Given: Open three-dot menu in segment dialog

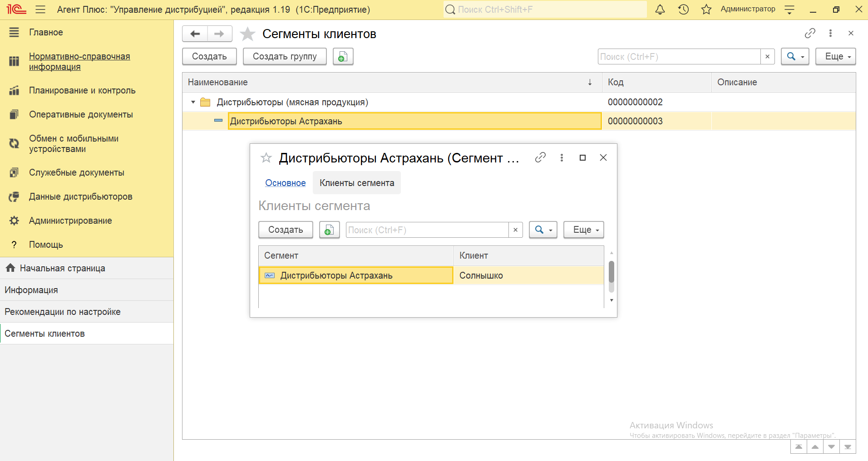Looking at the screenshot, I should [562, 157].
